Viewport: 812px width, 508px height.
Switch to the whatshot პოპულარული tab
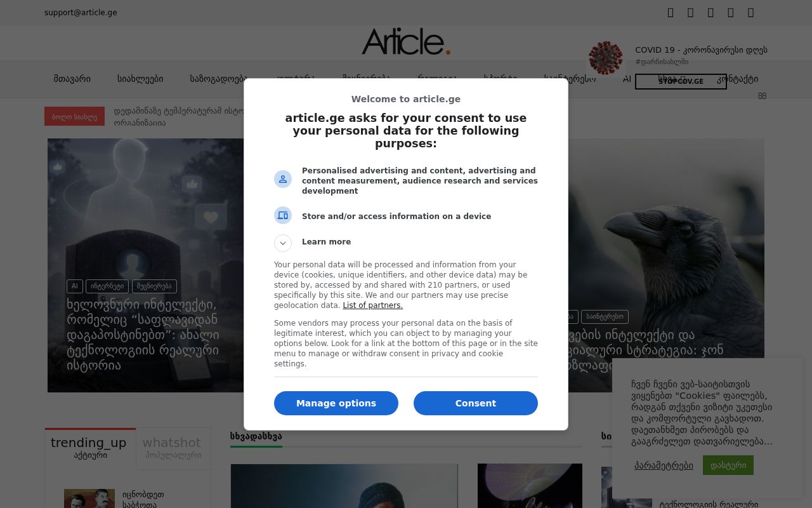[171, 448]
